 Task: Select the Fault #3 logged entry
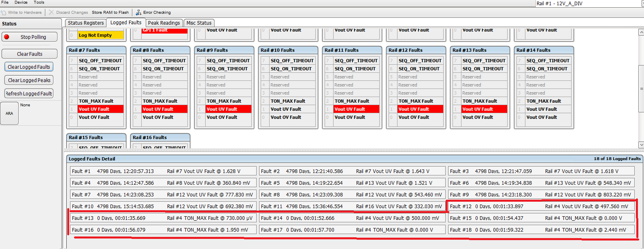coord(541,171)
